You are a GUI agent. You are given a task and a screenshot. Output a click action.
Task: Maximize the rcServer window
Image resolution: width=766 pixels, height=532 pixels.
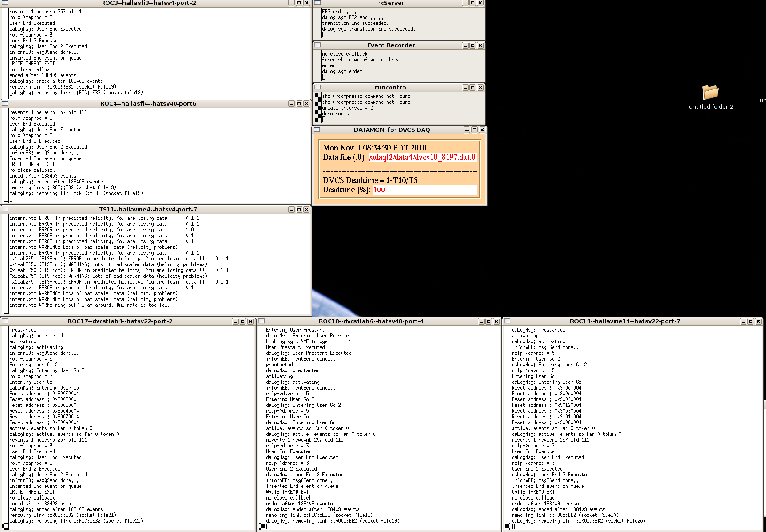point(473,3)
